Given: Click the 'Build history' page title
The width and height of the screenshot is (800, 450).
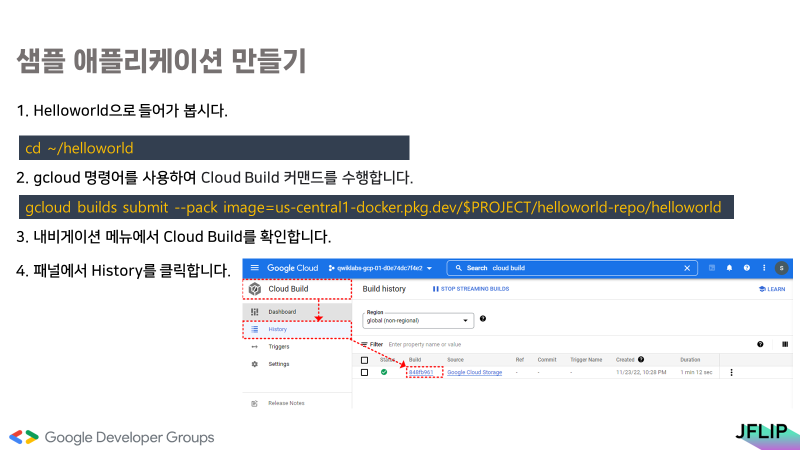Looking at the screenshot, I should coord(384,289).
